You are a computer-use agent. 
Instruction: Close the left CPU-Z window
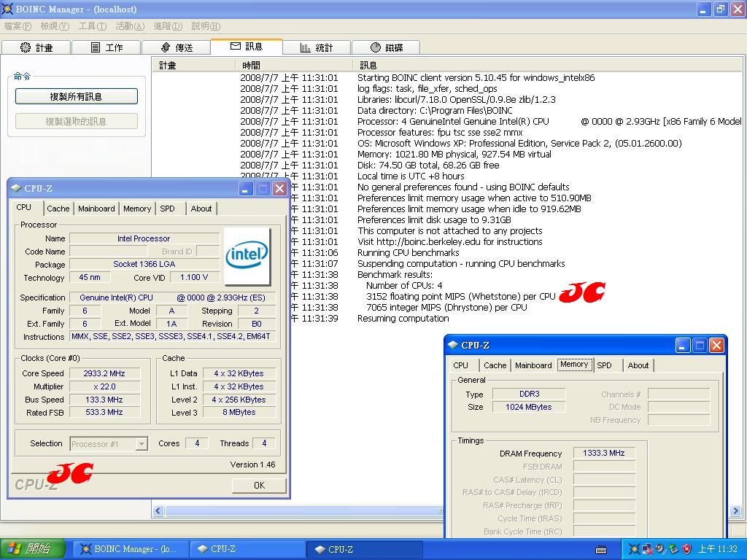[x=279, y=189]
